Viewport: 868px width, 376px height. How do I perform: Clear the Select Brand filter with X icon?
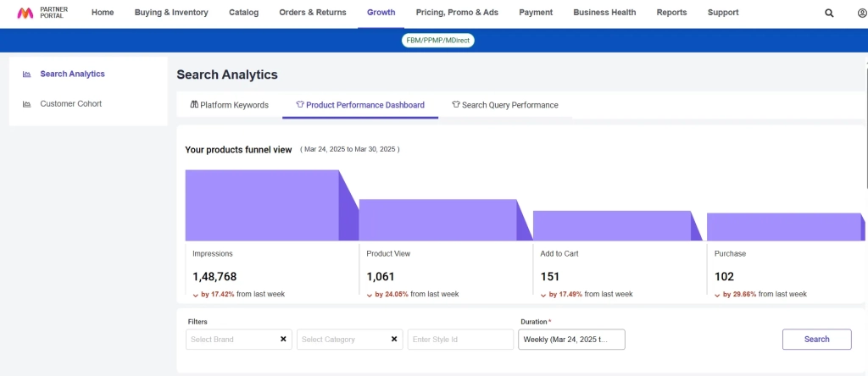283,340
